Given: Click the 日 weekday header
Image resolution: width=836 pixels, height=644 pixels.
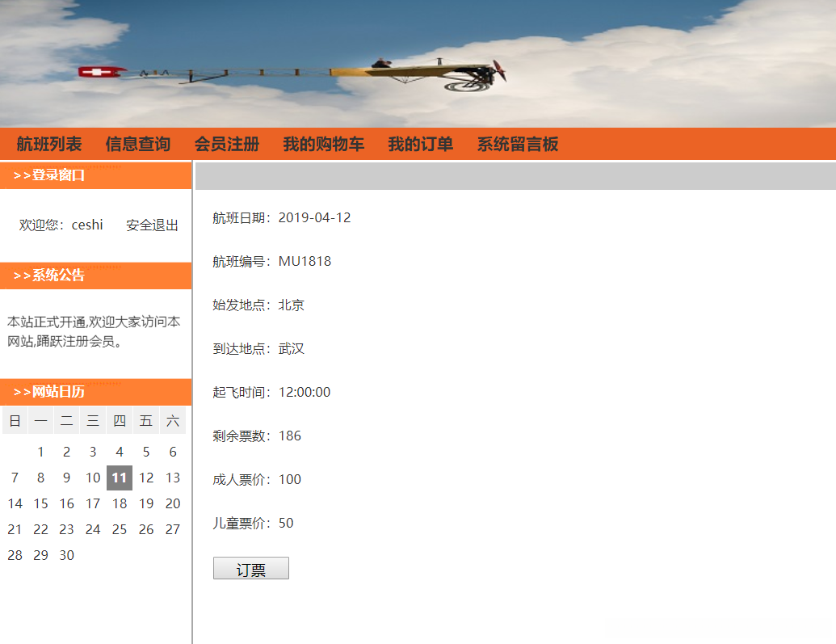Looking at the screenshot, I should click(x=15, y=421).
